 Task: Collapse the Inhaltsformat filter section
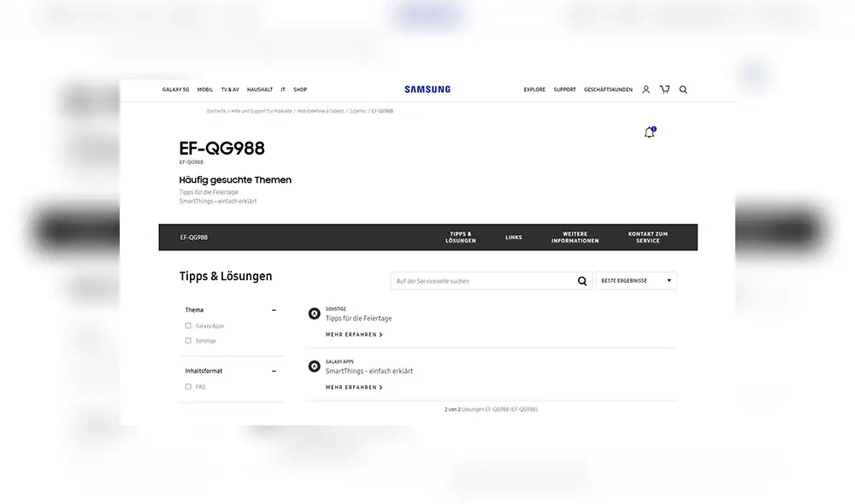pos(274,371)
